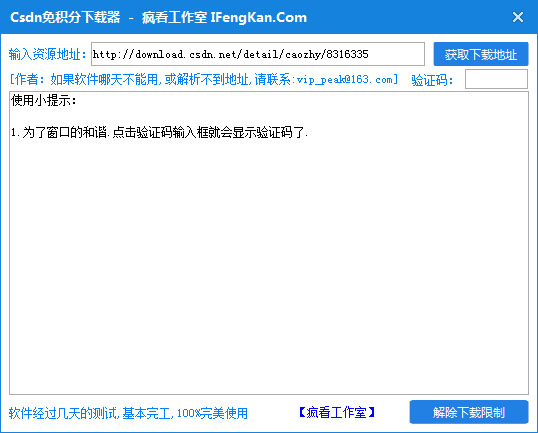The image size is (538, 433).
Task: Click the 输入资源地址 label
Action: 47,54
